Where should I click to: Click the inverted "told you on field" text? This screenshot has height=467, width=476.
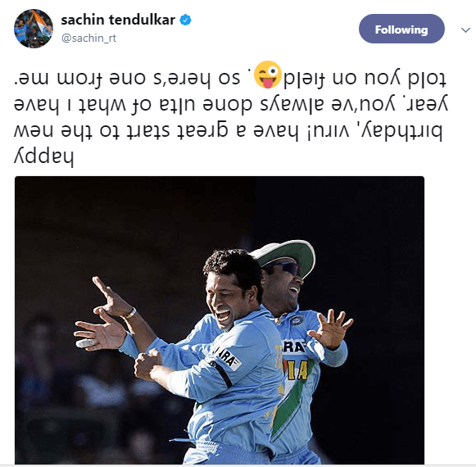pyautogui.click(x=365, y=79)
